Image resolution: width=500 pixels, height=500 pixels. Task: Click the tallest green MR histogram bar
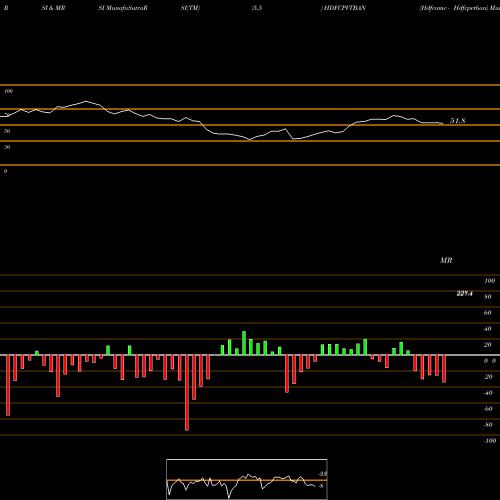[x=244, y=343]
